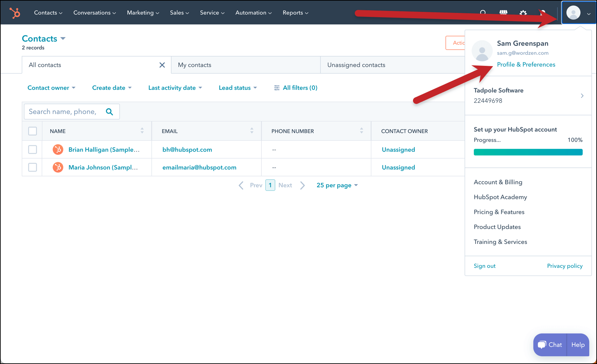Image resolution: width=597 pixels, height=364 pixels.
Task: Click Maria Johnson's HubSpot avatar icon
Action: pos(58,167)
